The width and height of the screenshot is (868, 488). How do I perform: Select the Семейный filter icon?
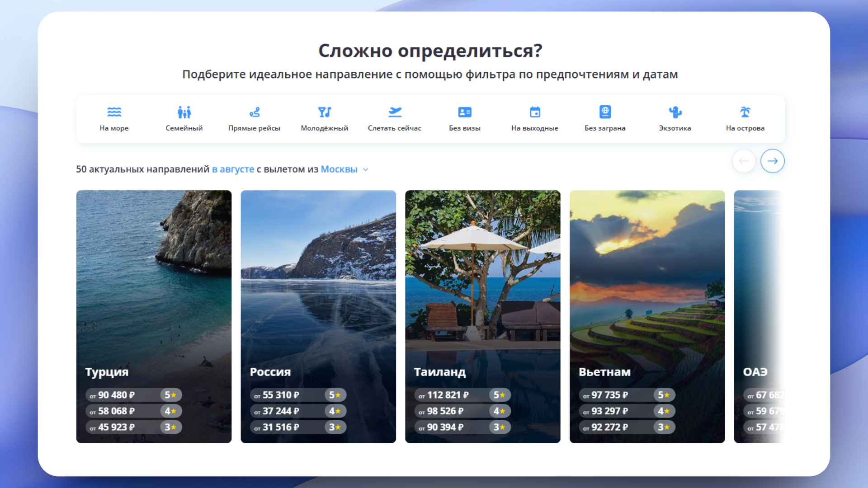point(184,112)
